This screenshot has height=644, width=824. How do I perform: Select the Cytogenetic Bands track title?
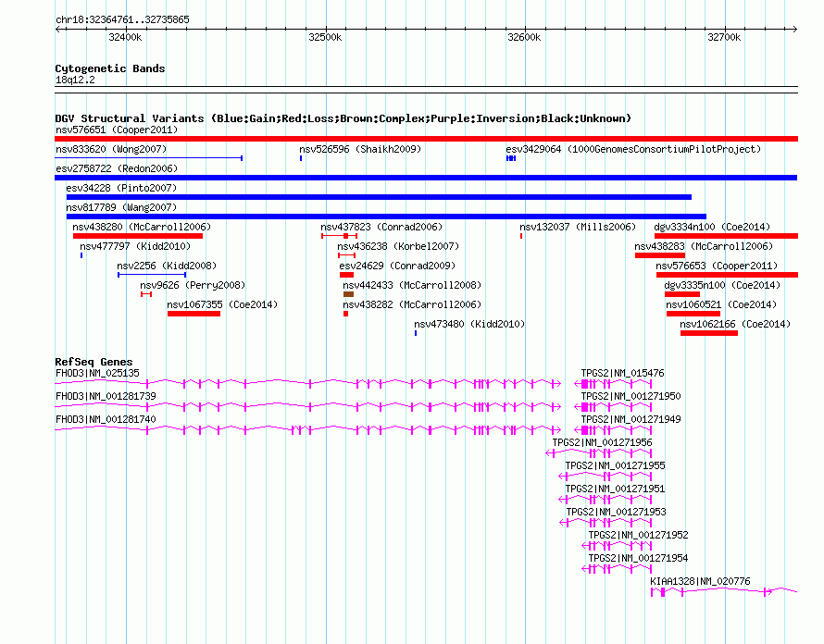tap(110, 68)
